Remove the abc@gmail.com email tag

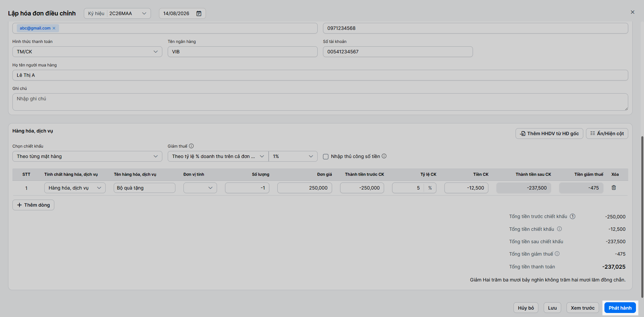pos(54,28)
